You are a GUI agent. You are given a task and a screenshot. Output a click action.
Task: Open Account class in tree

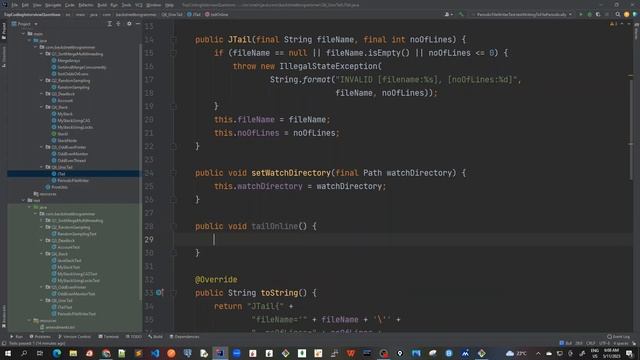pos(62,100)
